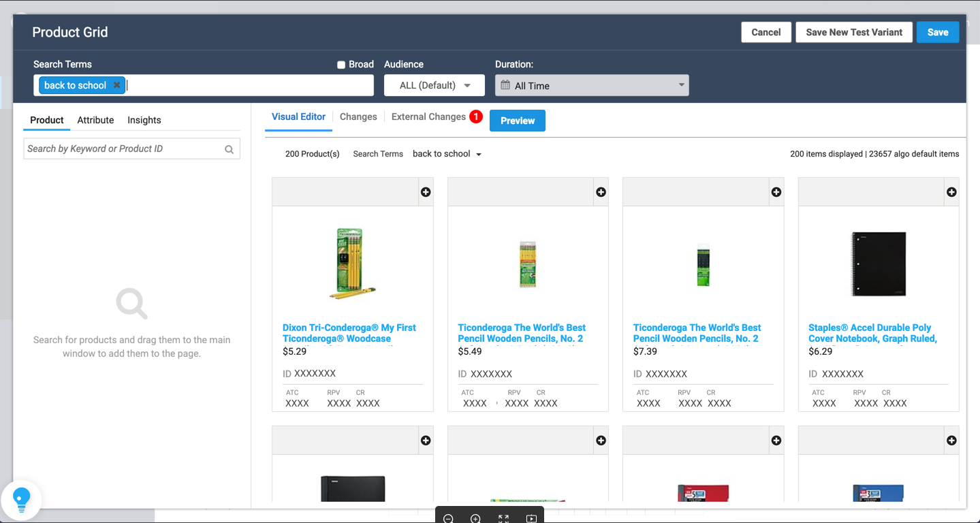Viewport: 980px width, 523px height.
Task: Select the Visual Editor tab
Action: click(298, 116)
